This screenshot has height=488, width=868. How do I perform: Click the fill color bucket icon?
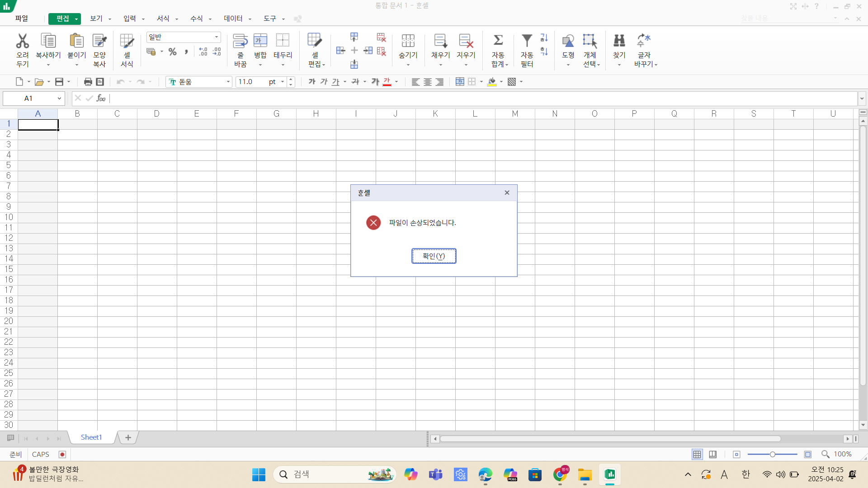[x=492, y=82]
